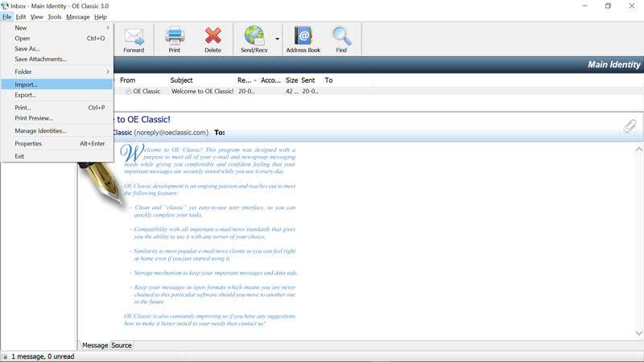
Task: Select Import... in the File menu
Action: click(57, 84)
